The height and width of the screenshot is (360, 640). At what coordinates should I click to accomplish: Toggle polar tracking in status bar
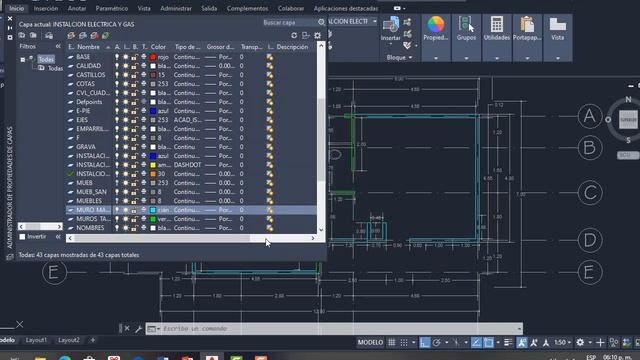[x=436, y=342]
